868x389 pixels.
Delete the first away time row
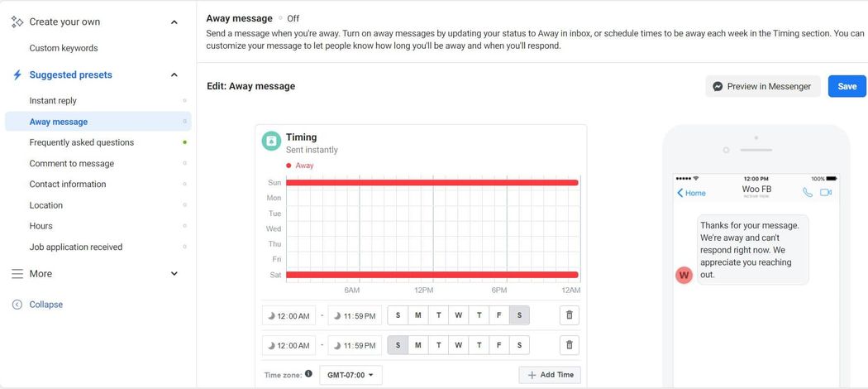[x=569, y=315]
